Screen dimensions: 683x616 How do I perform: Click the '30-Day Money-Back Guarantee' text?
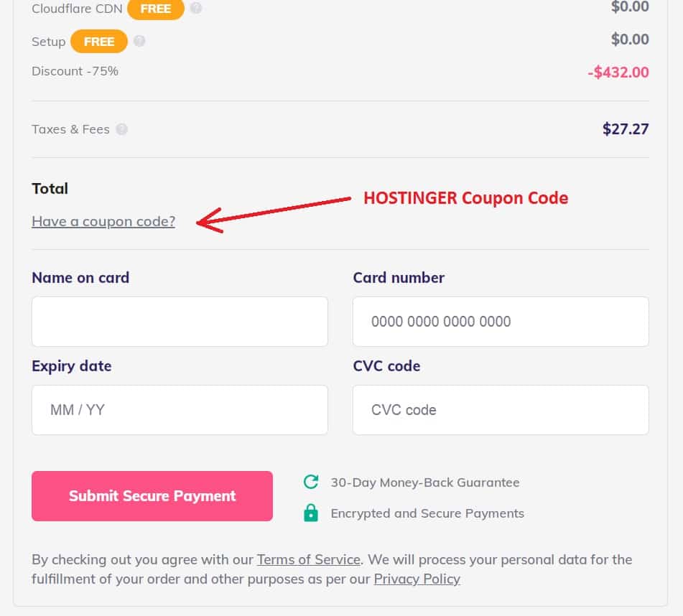(x=424, y=482)
